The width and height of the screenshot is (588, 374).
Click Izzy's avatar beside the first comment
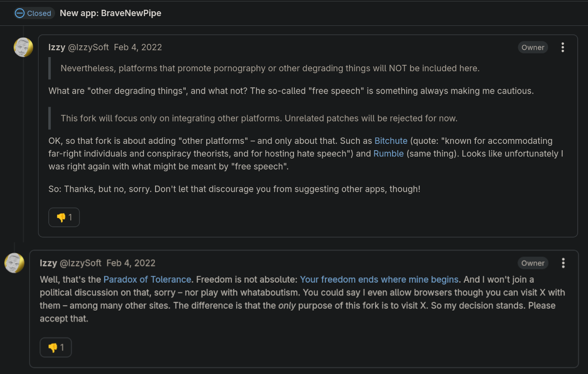(23, 47)
